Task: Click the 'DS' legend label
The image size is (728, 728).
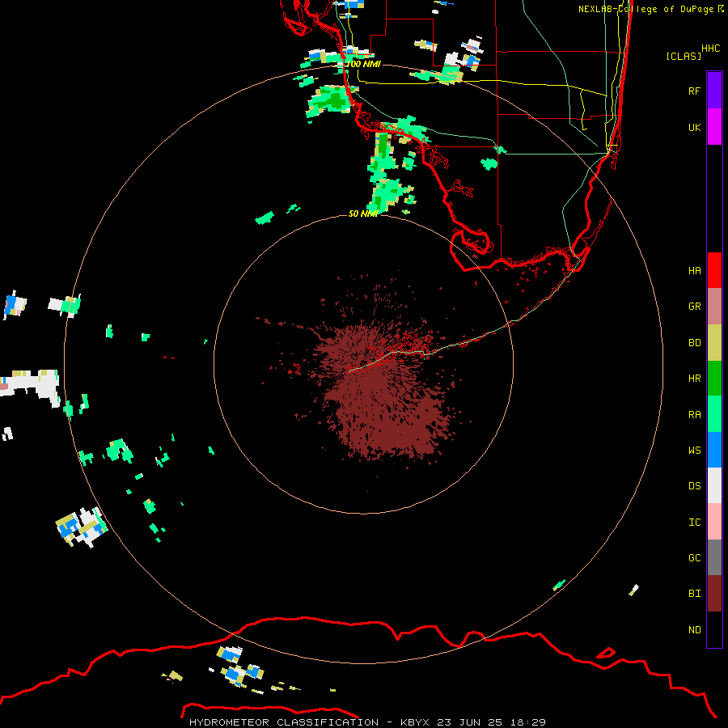Action: (694, 486)
